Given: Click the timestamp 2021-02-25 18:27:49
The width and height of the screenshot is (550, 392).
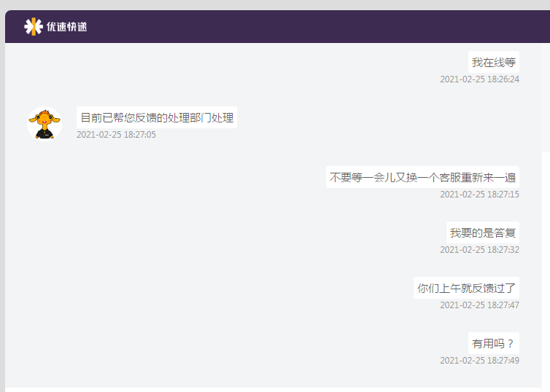Looking at the screenshot, I should tap(479, 361).
